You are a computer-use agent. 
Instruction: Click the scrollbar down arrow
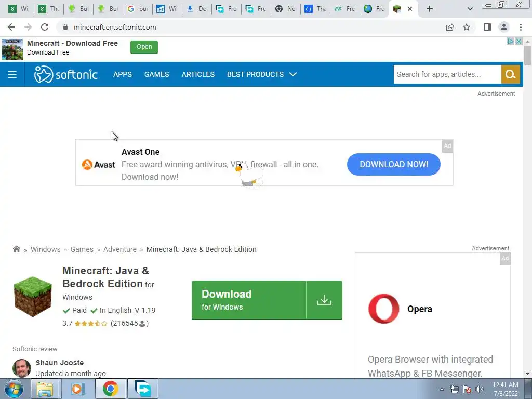528,374
